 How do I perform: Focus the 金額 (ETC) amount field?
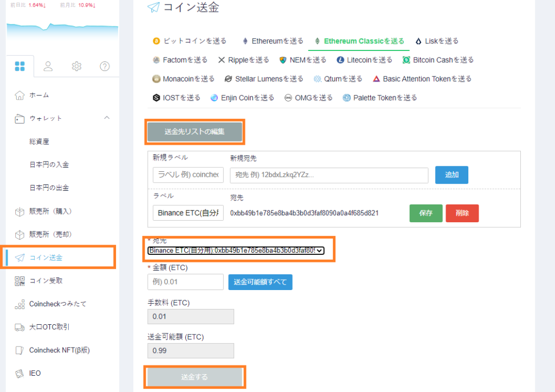click(x=185, y=282)
